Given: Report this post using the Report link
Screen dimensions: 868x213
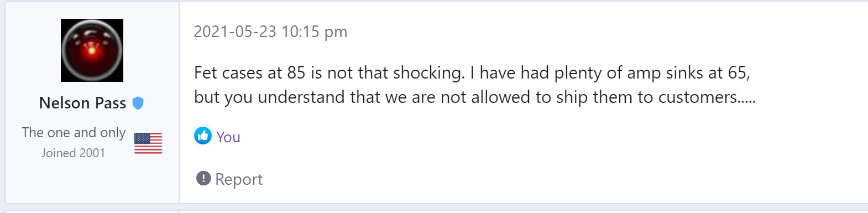Looking at the screenshot, I should click(239, 179).
